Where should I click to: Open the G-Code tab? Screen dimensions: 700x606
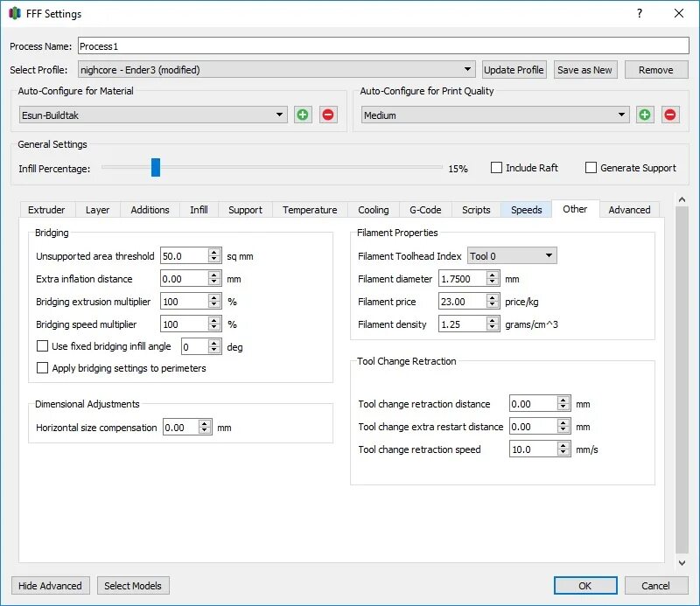pos(425,210)
